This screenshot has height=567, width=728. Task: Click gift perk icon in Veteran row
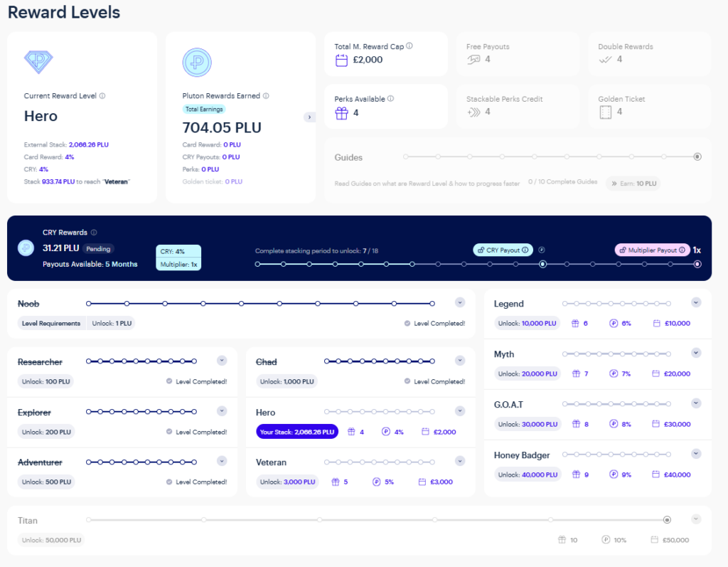pos(336,482)
